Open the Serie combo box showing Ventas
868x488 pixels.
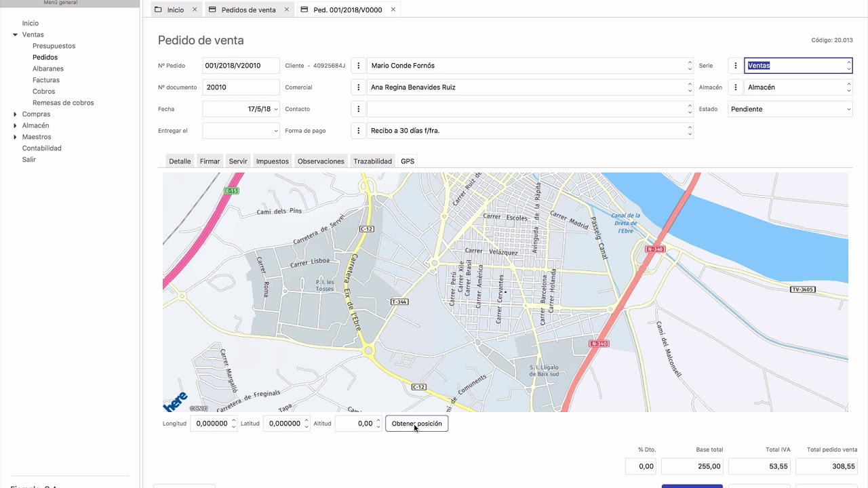798,66
